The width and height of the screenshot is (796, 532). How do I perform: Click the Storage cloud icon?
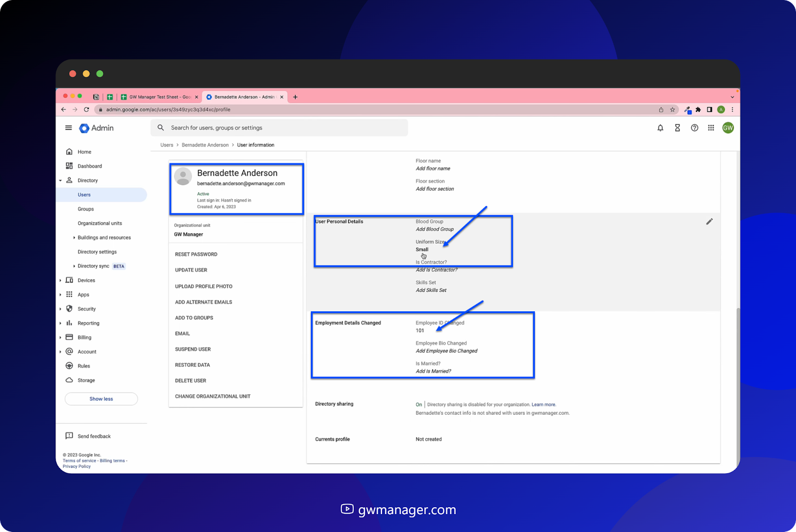[x=69, y=380]
